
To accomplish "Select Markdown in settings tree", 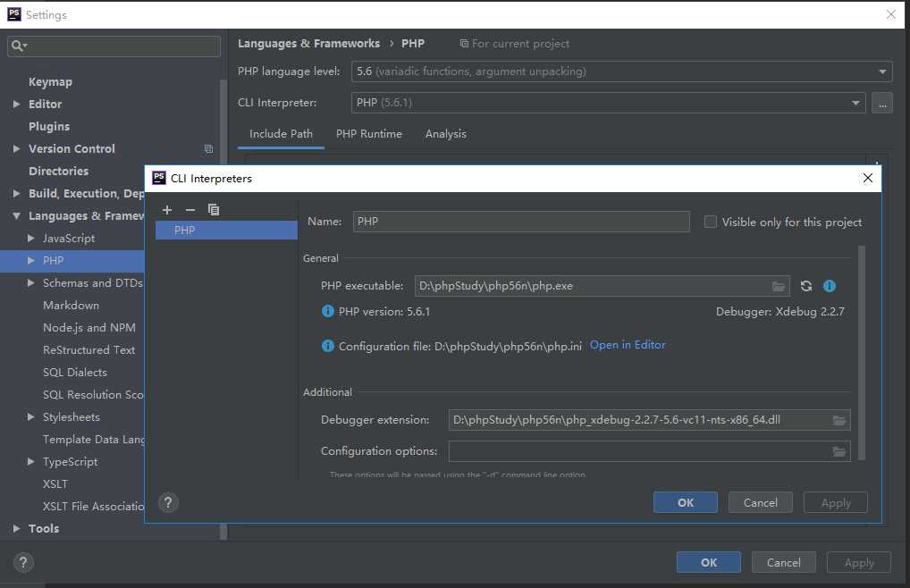I will pos(71,306).
